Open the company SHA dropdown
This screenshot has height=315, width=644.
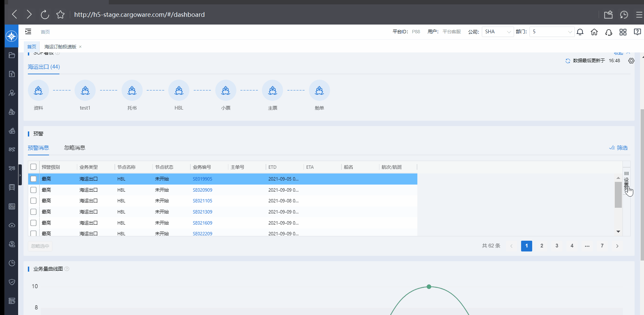[x=497, y=32]
